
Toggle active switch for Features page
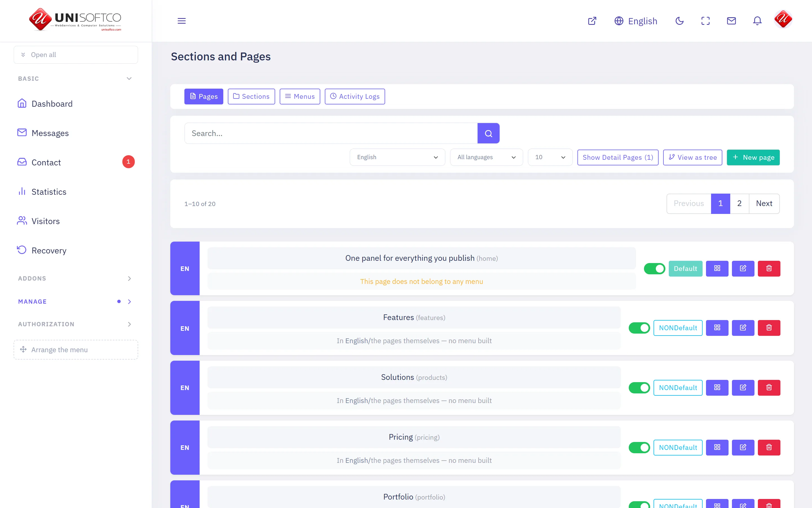(x=639, y=328)
